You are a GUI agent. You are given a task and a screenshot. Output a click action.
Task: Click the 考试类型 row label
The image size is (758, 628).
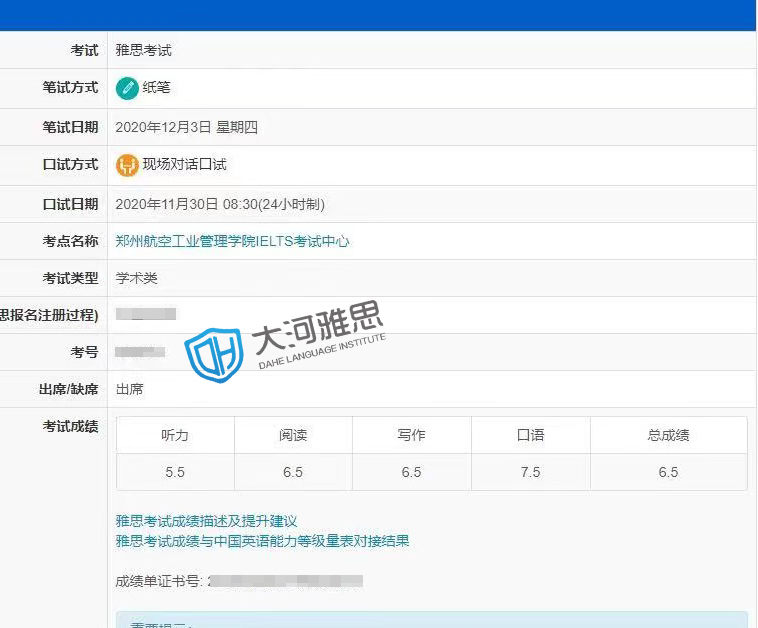(71, 278)
